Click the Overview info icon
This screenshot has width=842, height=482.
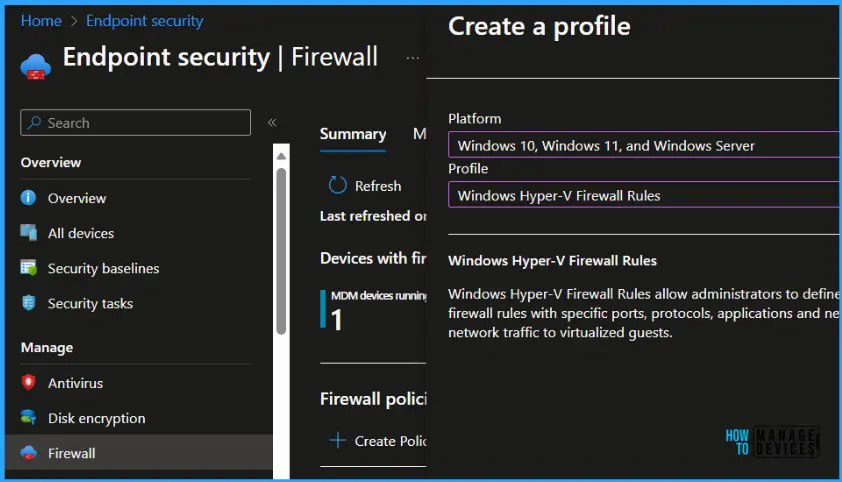(28, 198)
